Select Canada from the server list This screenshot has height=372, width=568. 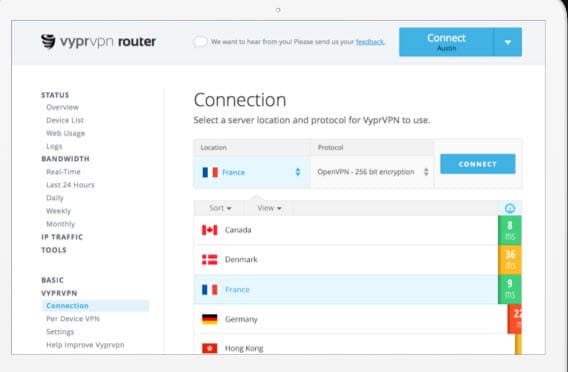coord(346,230)
